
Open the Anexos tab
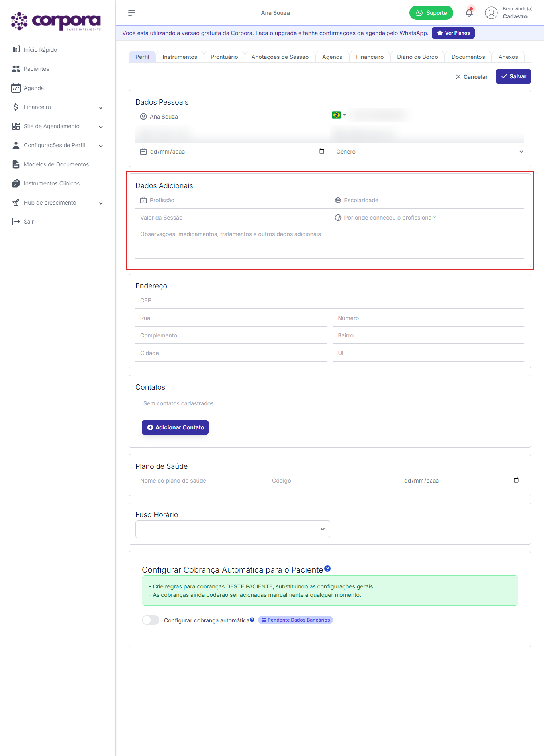508,57
